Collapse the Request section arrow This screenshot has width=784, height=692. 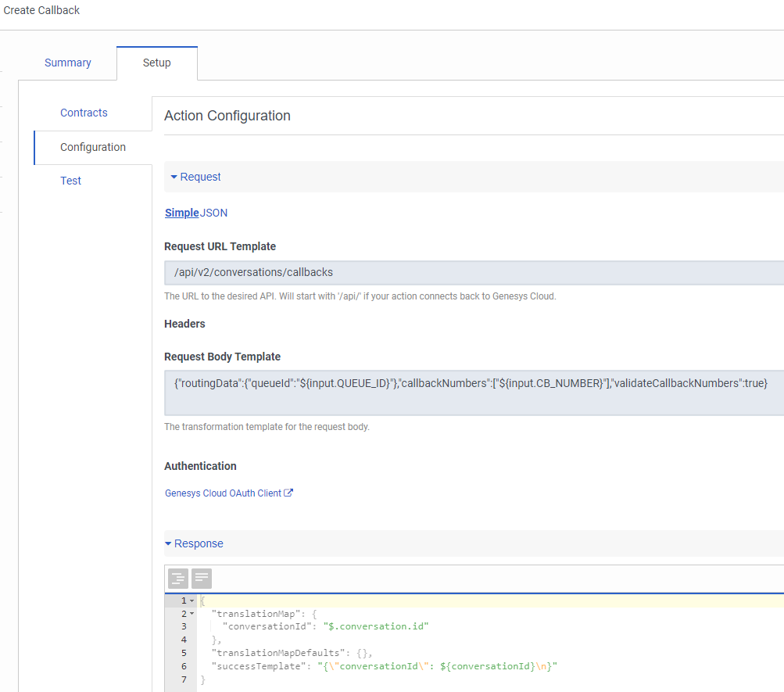tap(174, 177)
